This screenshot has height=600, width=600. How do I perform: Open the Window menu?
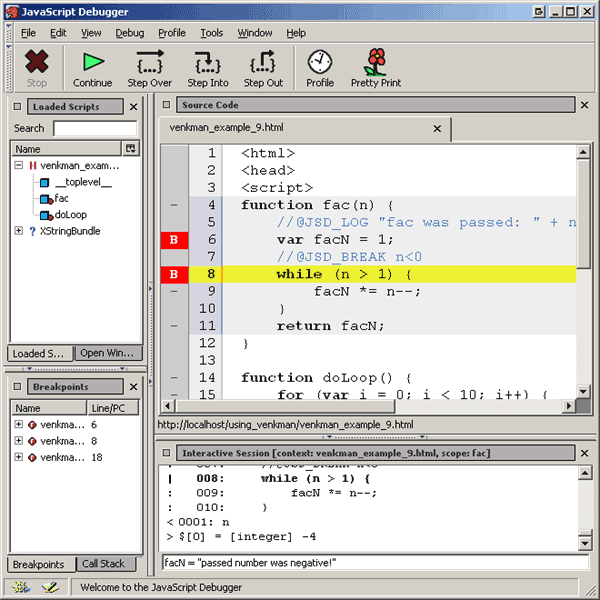click(255, 33)
